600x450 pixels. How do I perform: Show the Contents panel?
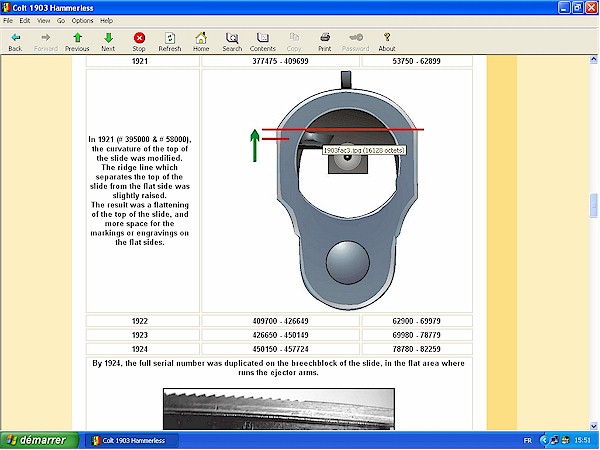tap(262, 42)
